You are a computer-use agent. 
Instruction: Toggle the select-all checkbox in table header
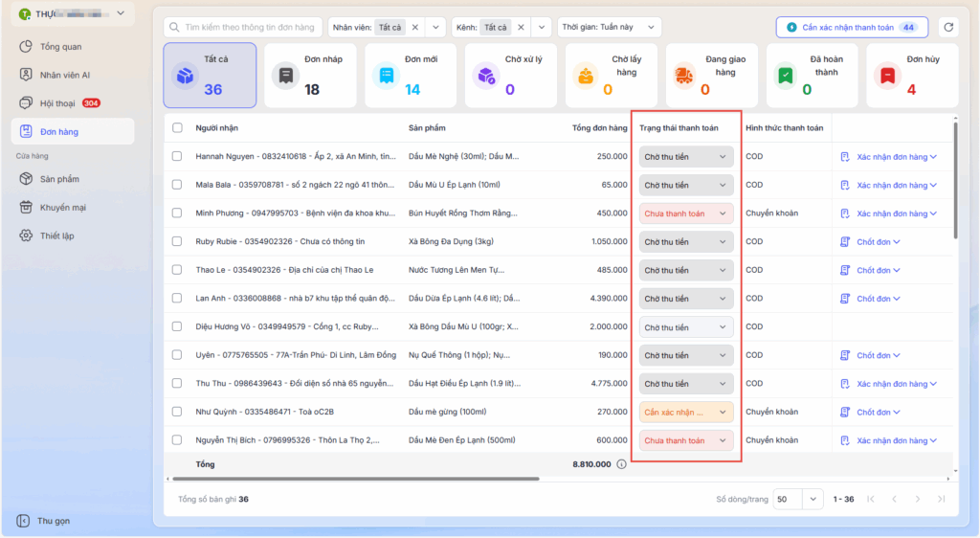[x=177, y=128]
